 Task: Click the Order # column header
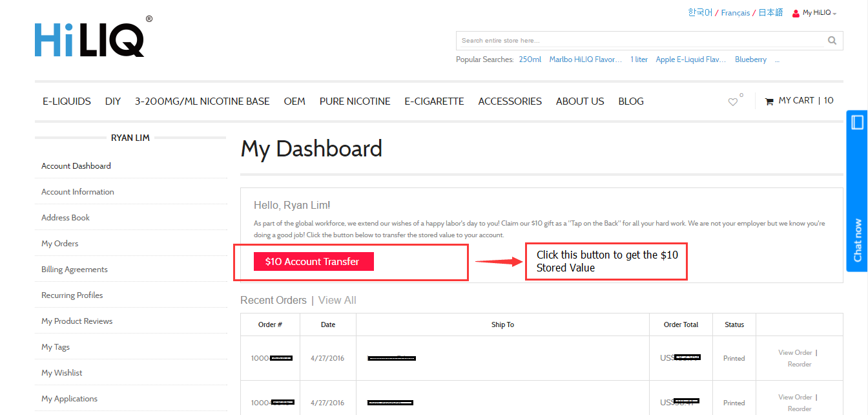coord(270,325)
